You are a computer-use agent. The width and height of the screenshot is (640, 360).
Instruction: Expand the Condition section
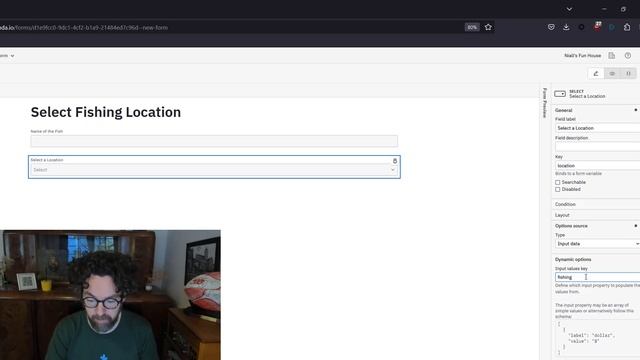point(596,204)
